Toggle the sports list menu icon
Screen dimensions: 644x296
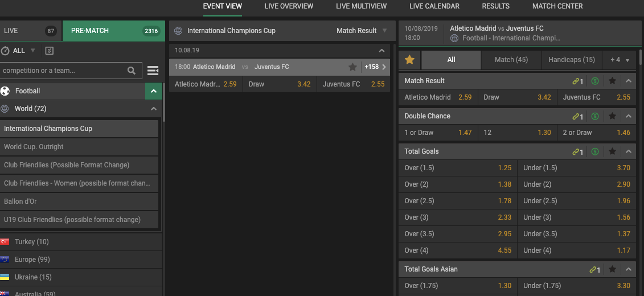tap(153, 71)
